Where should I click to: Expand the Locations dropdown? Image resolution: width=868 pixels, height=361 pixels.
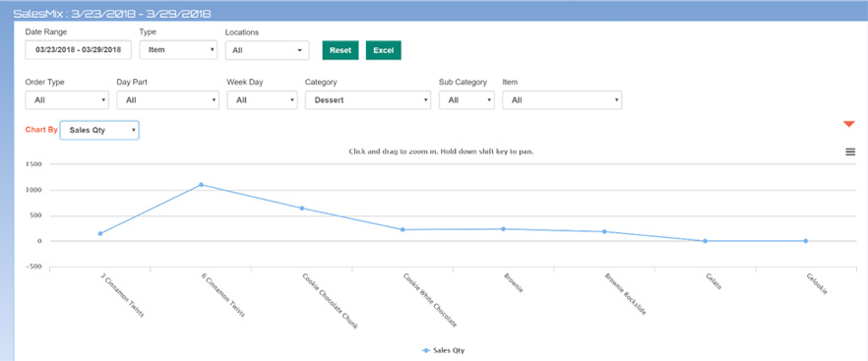pos(267,50)
